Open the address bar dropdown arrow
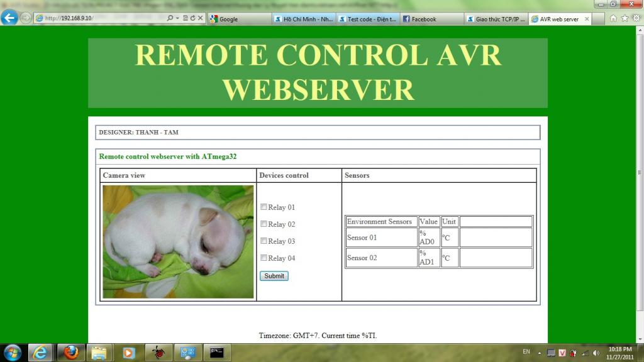The width and height of the screenshot is (644, 362). pyautogui.click(x=177, y=18)
